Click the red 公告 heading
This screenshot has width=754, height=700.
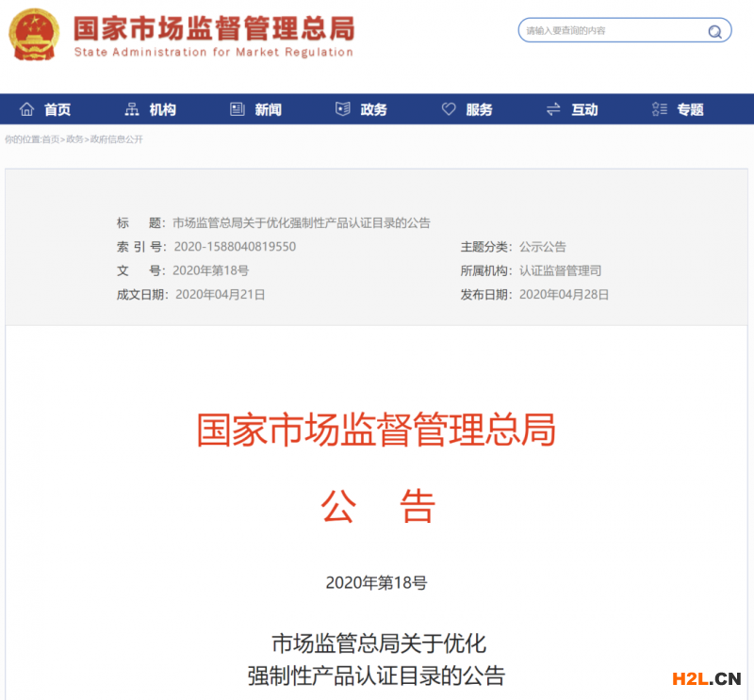click(x=379, y=506)
